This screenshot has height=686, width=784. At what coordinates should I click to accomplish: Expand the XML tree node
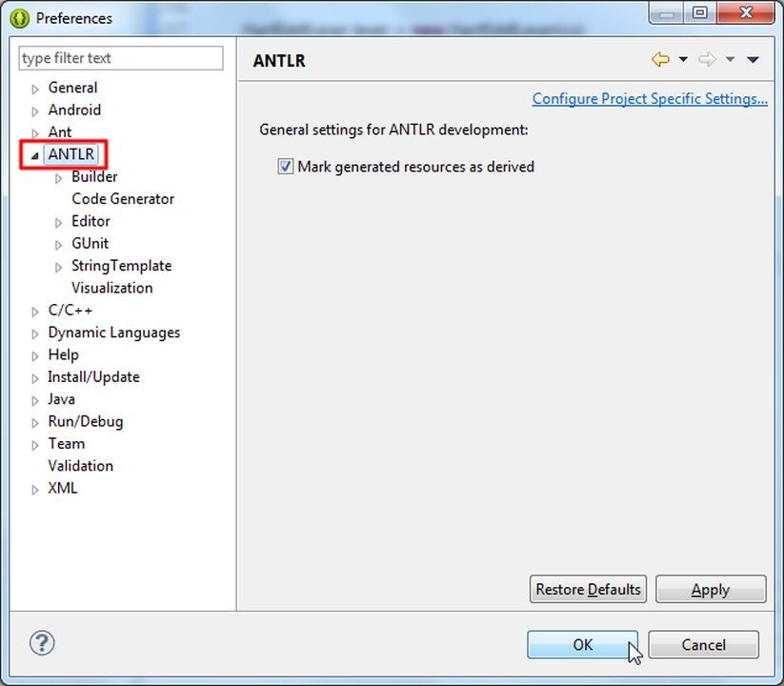coord(35,490)
